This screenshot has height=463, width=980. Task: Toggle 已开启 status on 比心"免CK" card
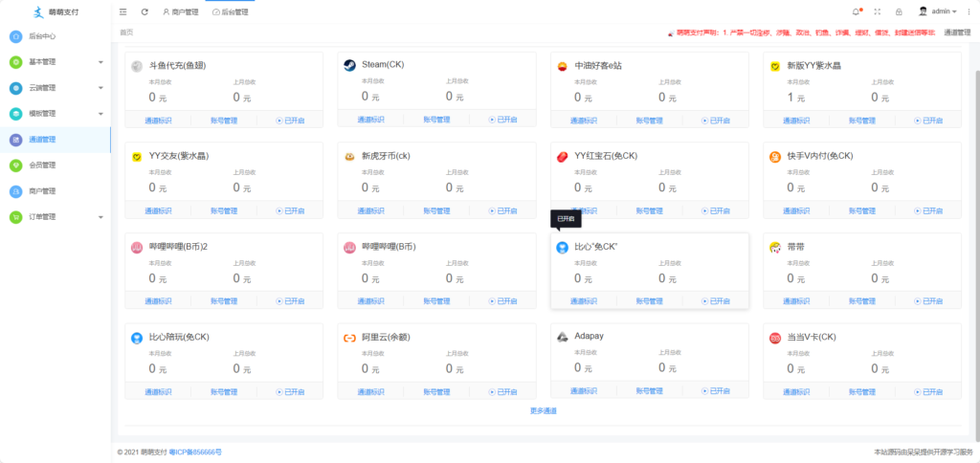point(716,301)
